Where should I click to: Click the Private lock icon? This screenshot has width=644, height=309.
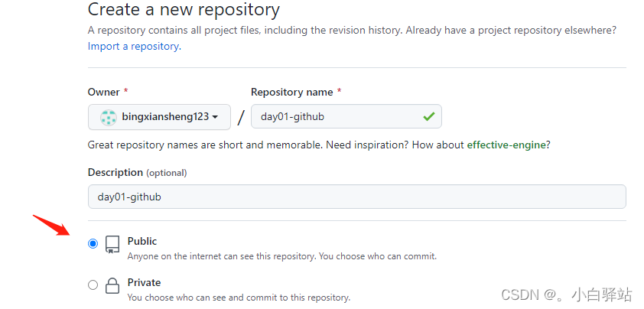pos(112,285)
